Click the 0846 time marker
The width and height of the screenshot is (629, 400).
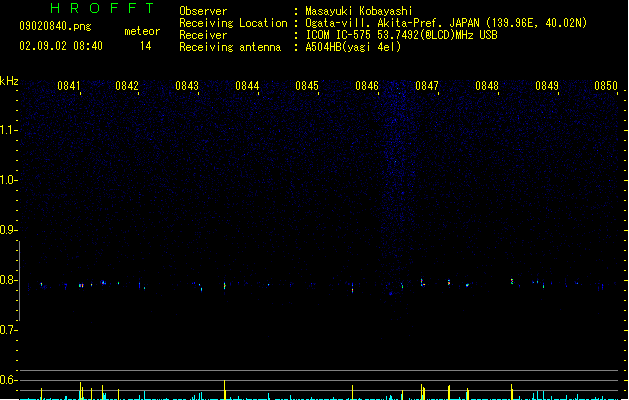coord(367,86)
